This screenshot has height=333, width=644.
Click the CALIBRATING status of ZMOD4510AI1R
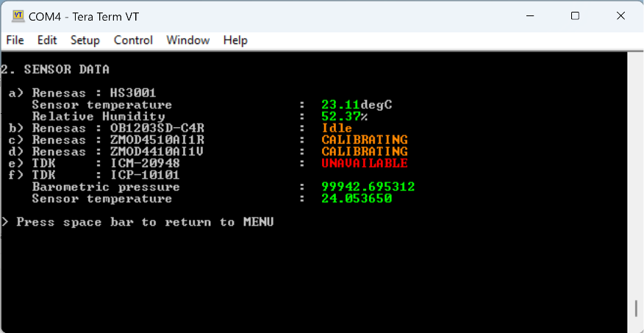click(x=365, y=140)
